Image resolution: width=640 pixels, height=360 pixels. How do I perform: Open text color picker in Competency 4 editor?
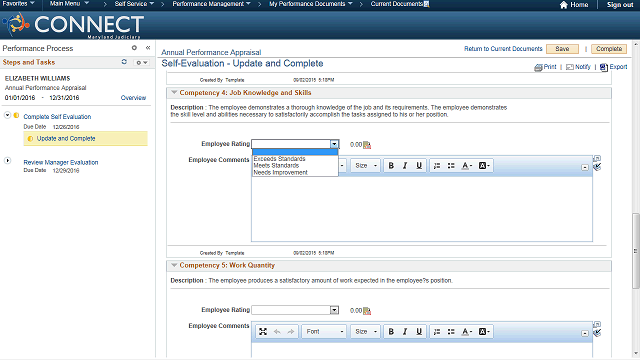pos(467,166)
